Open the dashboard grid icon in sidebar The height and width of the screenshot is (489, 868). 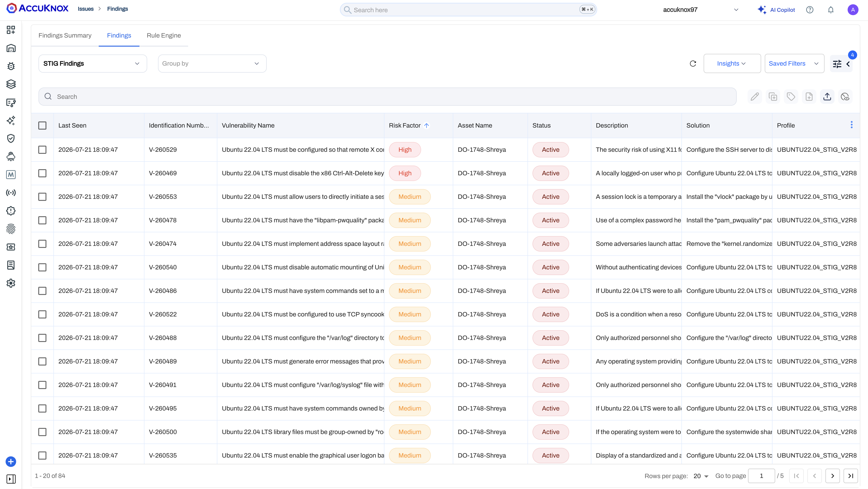coord(11,30)
